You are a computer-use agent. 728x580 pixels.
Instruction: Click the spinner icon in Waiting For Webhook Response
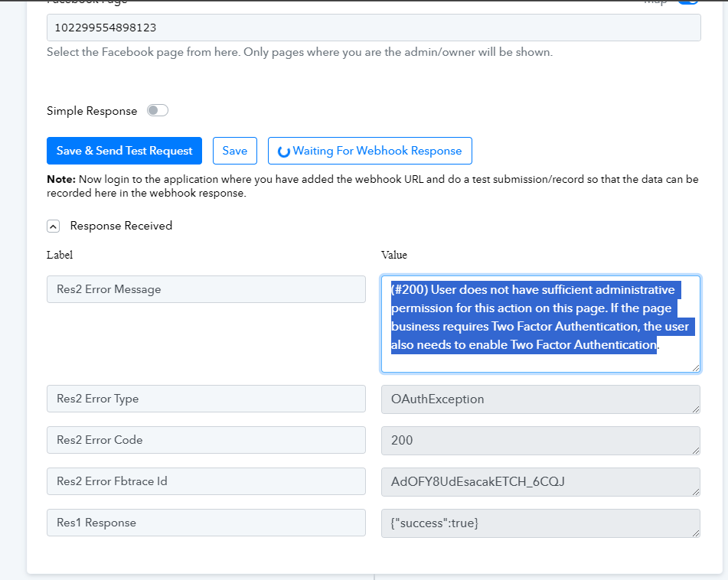(283, 152)
